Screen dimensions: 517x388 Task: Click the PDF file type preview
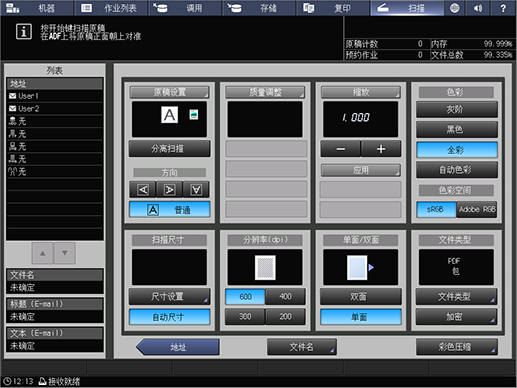point(456,267)
